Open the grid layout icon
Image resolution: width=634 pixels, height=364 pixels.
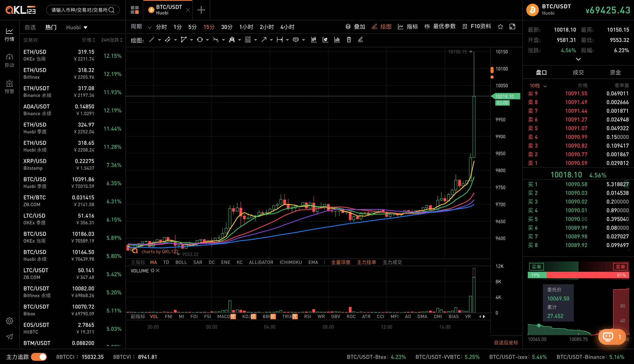(135, 10)
